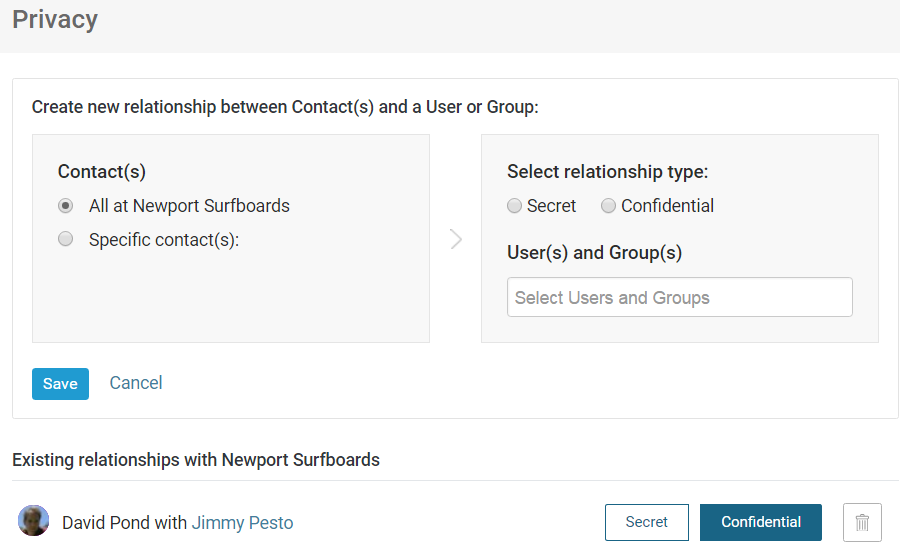
Task: Open the Select Users and Groups field
Action: tap(680, 297)
